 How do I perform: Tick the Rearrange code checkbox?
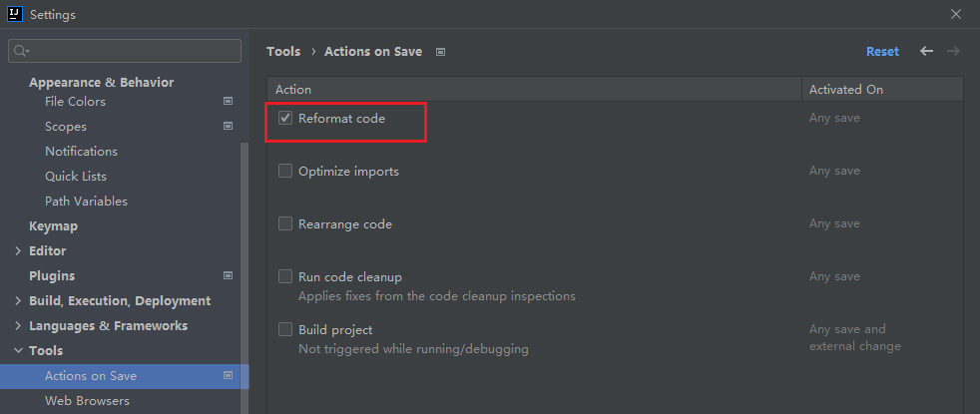[x=285, y=224]
